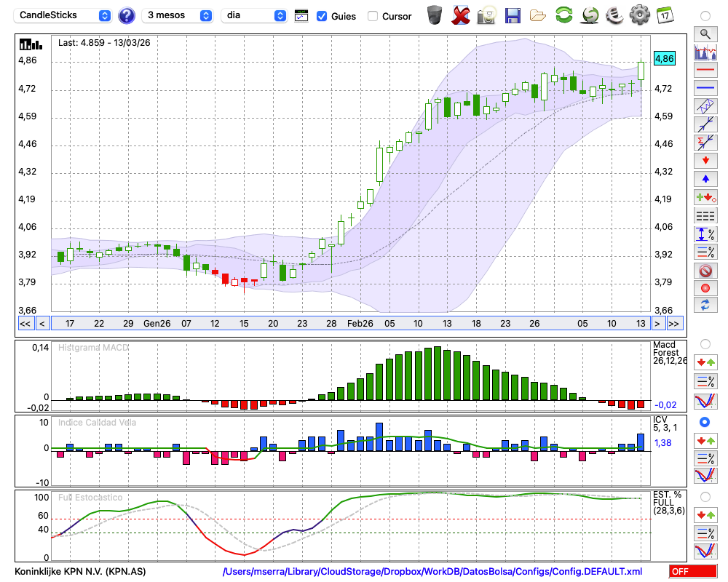Click the trash can delete icon
Screen dimensions: 728x582
[434, 15]
